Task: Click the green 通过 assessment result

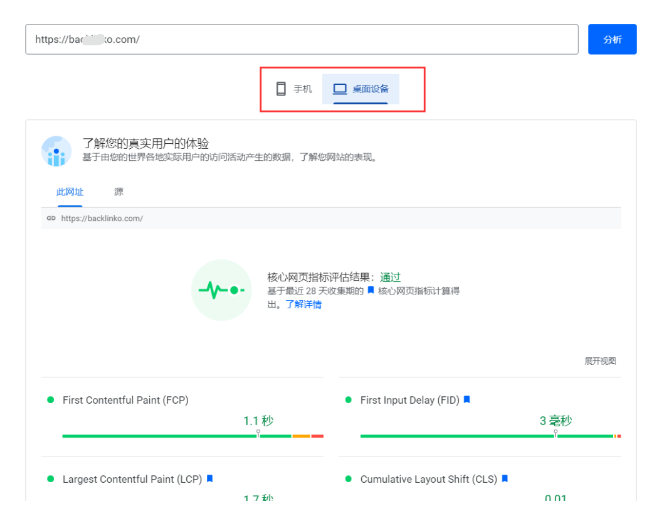Action: coord(390,277)
